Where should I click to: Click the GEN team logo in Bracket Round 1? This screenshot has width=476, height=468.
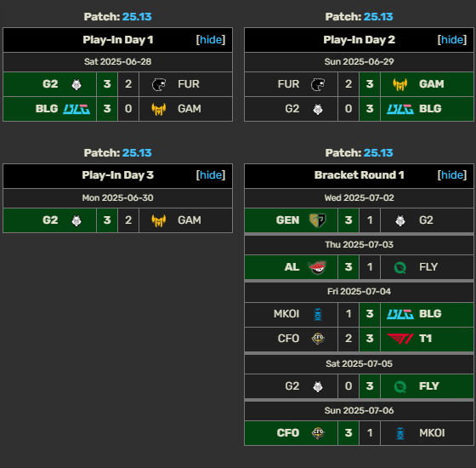318,220
